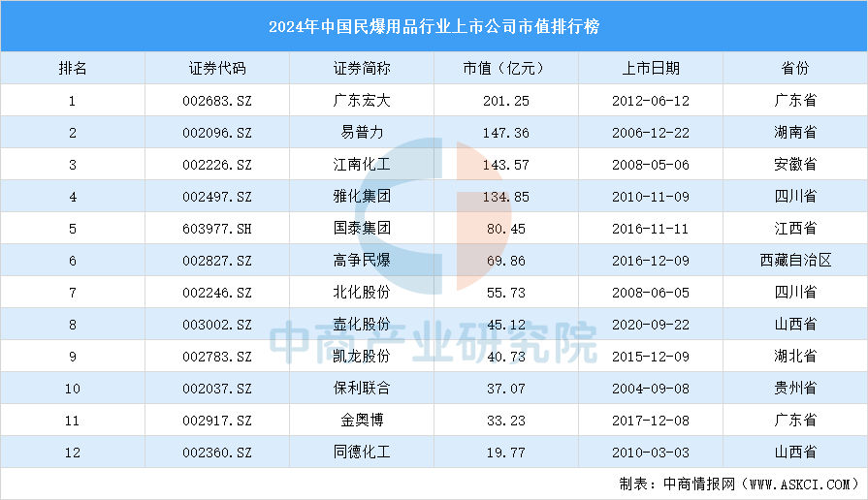Click listing date 2017-12-08
Screen dimensions: 868x500
click(x=651, y=422)
